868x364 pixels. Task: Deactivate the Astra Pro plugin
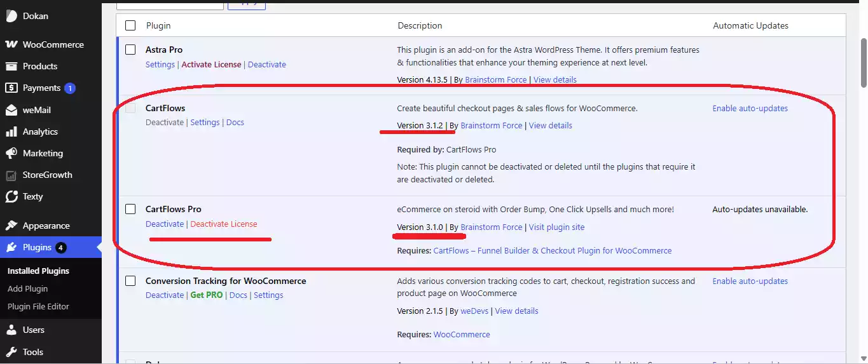coord(267,64)
